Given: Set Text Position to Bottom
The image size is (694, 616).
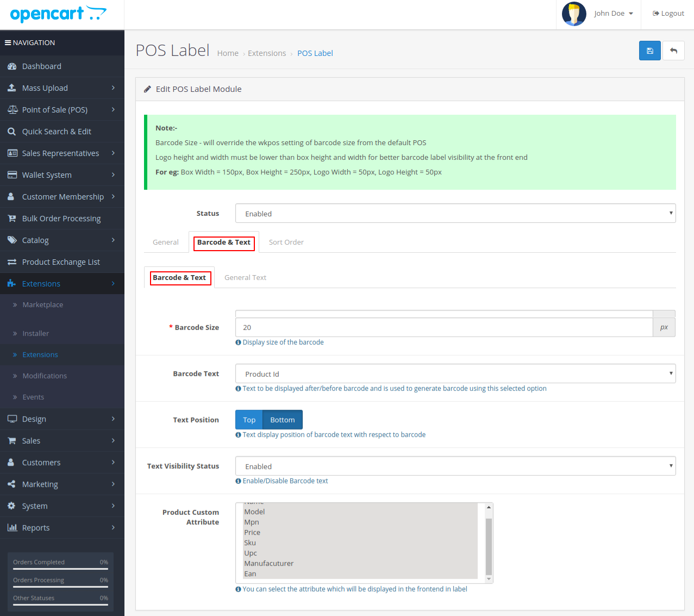Looking at the screenshot, I should (283, 420).
